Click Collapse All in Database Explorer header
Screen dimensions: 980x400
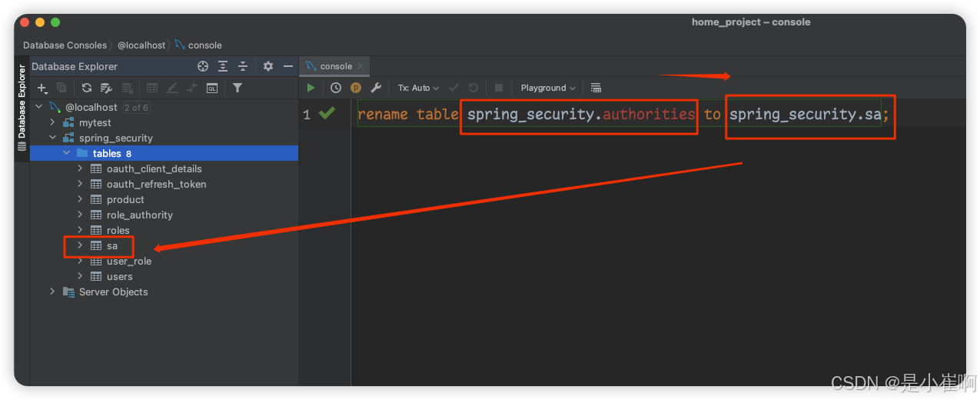coord(243,66)
